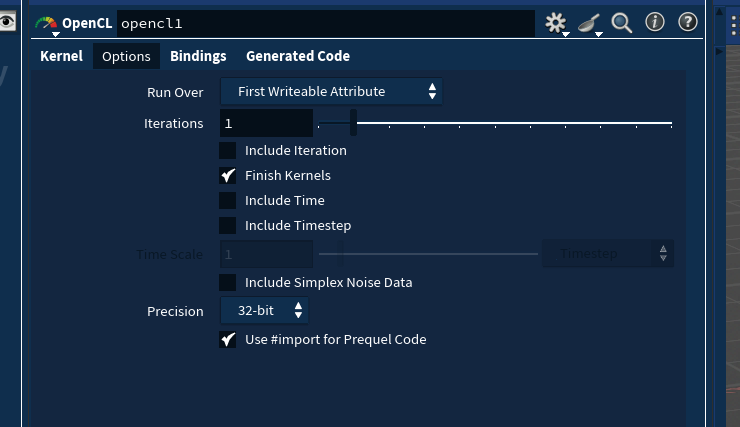The width and height of the screenshot is (740, 427).
Task: Switch to the Bindings tab
Action: [x=198, y=57]
